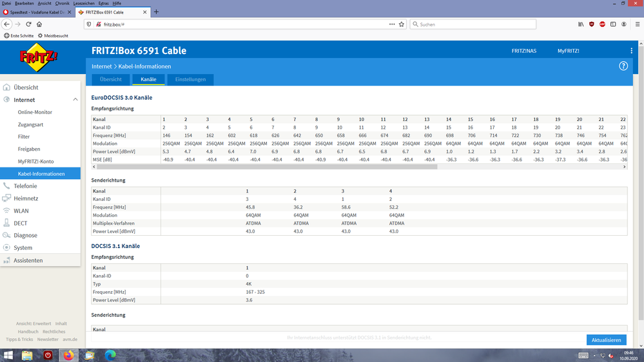Toggle Firefox sidebar view icon

click(x=613, y=24)
